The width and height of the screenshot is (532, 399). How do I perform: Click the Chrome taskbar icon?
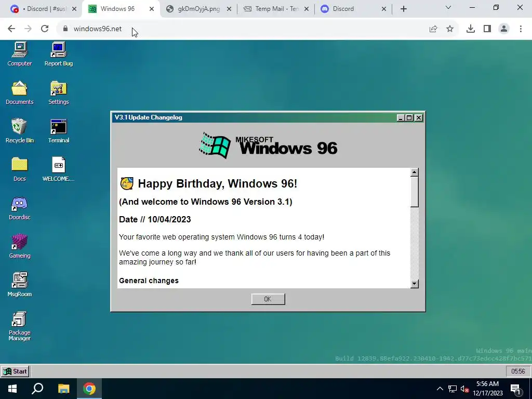[89, 389]
